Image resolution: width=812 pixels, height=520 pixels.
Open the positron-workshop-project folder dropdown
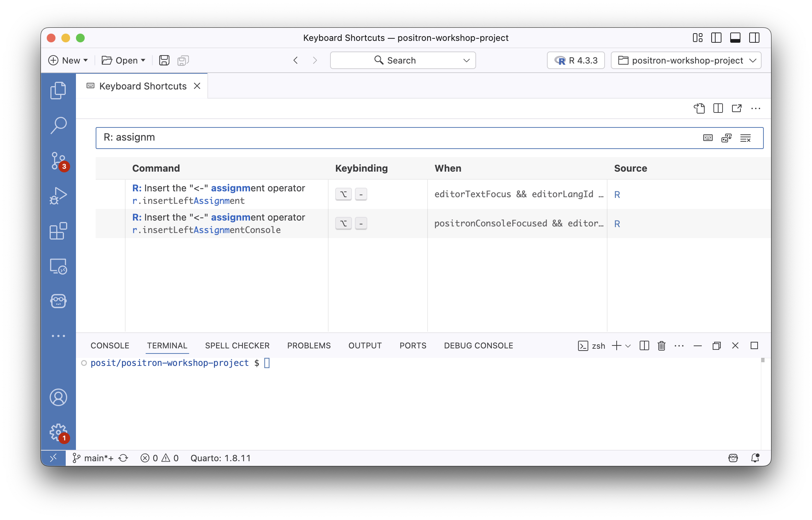click(686, 60)
